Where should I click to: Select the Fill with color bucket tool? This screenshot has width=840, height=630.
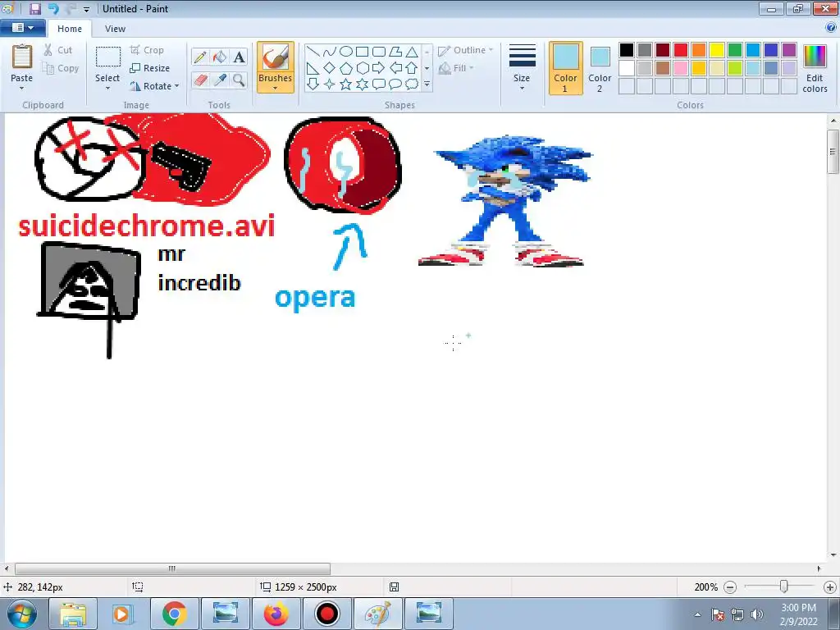click(x=220, y=57)
